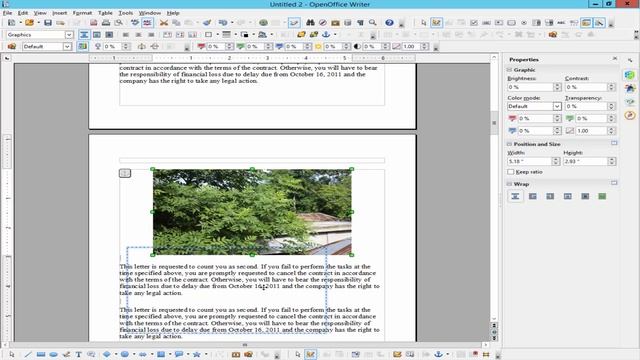This screenshot has height=360, width=640.
Task: Collapse the Wrap section in Properties
Action: (509, 184)
